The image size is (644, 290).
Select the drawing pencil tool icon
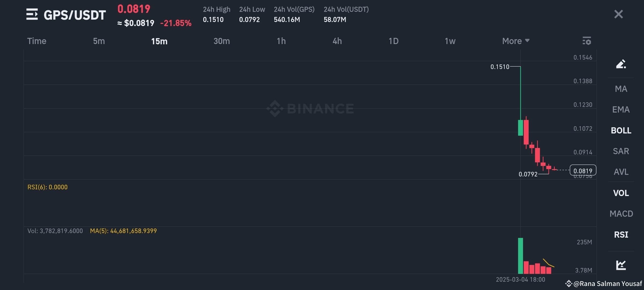click(621, 64)
